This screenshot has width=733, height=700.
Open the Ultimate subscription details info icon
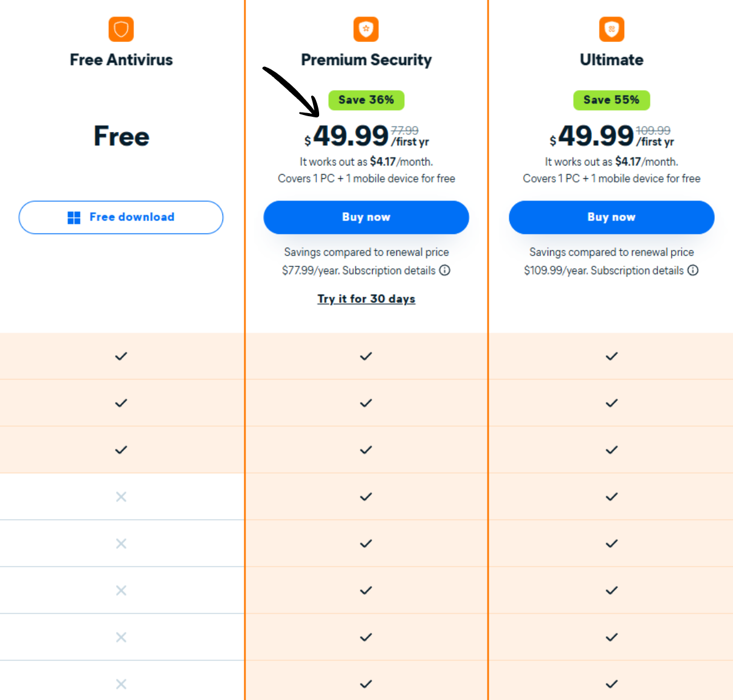tap(693, 270)
